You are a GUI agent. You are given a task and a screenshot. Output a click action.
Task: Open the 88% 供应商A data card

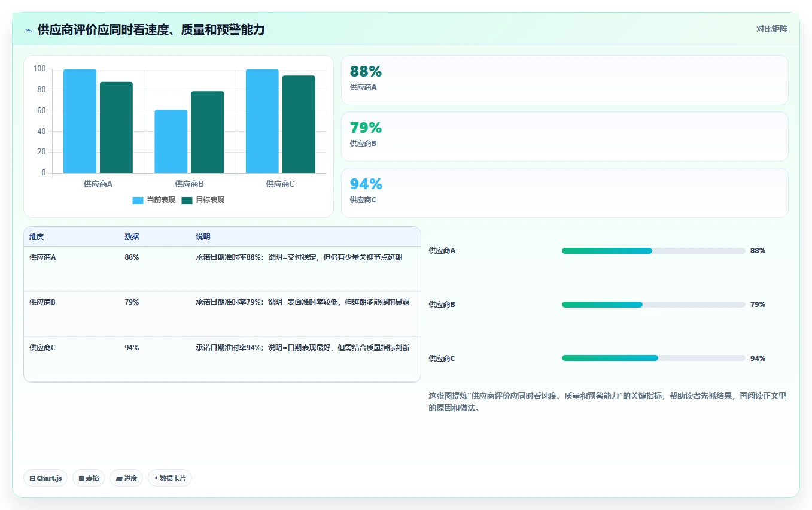pos(564,80)
